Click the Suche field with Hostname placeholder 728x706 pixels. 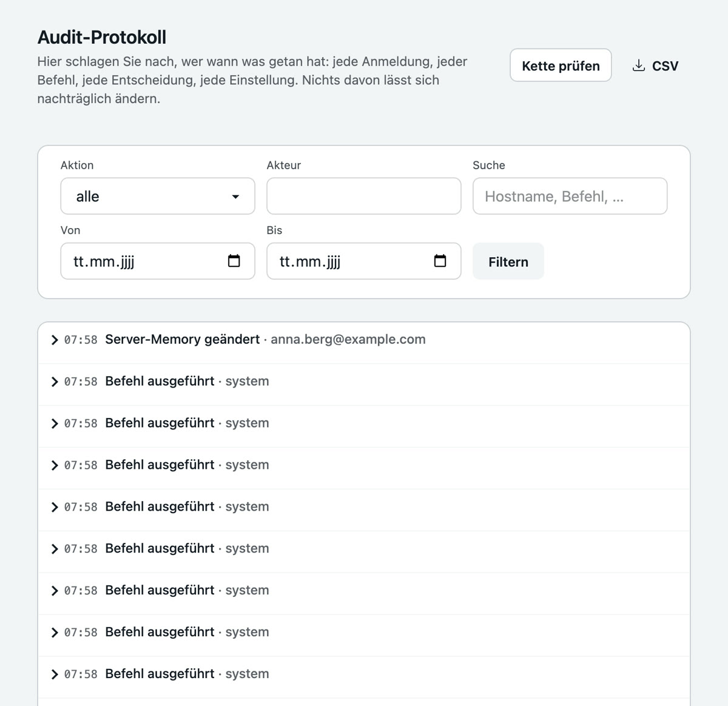[x=570, y=196]
